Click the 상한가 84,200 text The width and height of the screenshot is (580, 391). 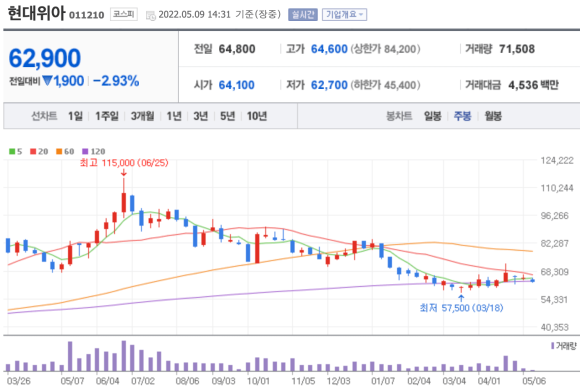[x=385, y=49]
